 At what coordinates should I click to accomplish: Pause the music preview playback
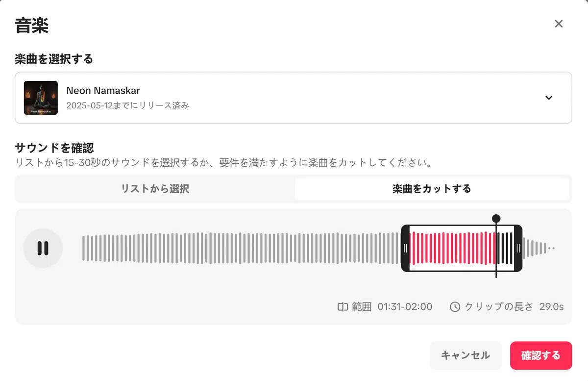click(x=43, y=248)
